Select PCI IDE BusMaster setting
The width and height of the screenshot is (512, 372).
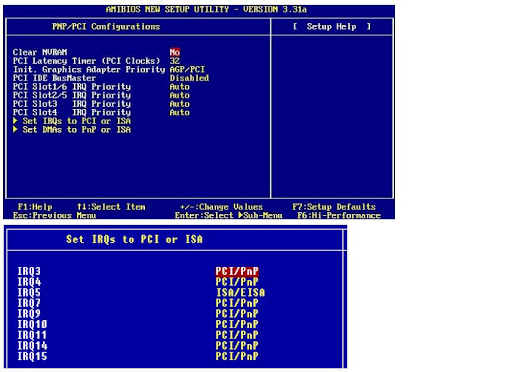tap(54, 78)
